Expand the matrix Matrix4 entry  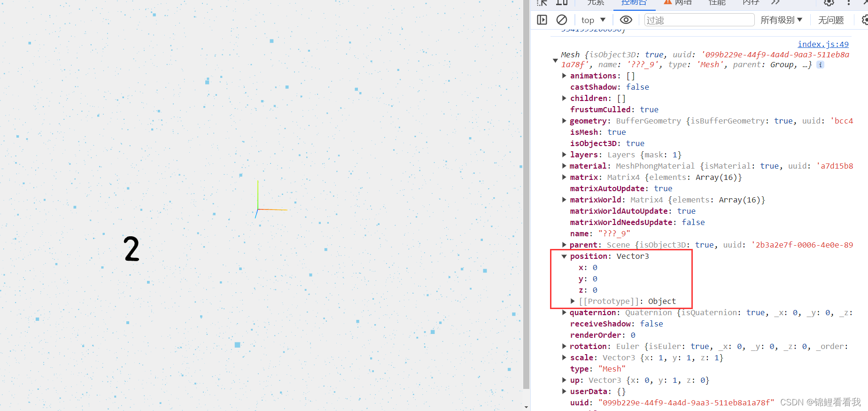[564, 177]
